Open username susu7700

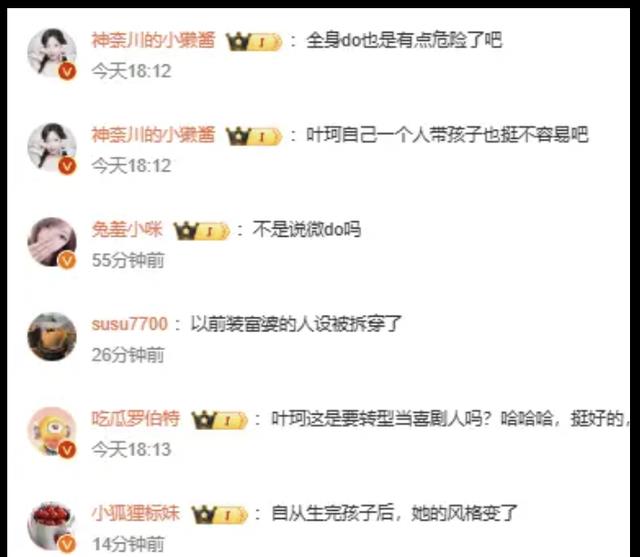click(129, 324)
